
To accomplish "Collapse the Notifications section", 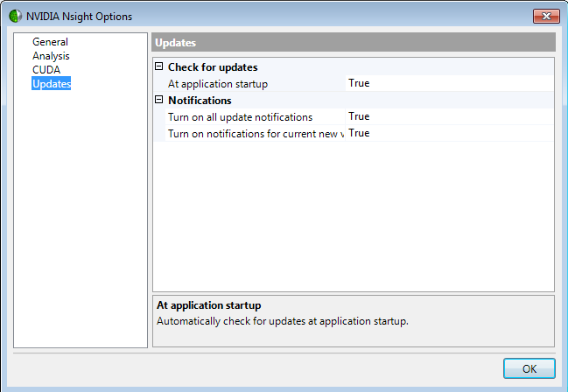I will pos(159,101).
